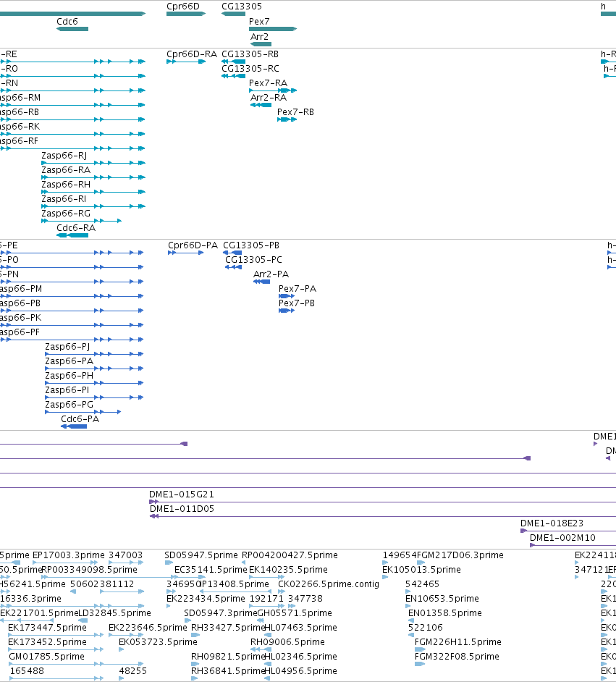Click feature 522106
616x682 pixels.
[425, 627]
